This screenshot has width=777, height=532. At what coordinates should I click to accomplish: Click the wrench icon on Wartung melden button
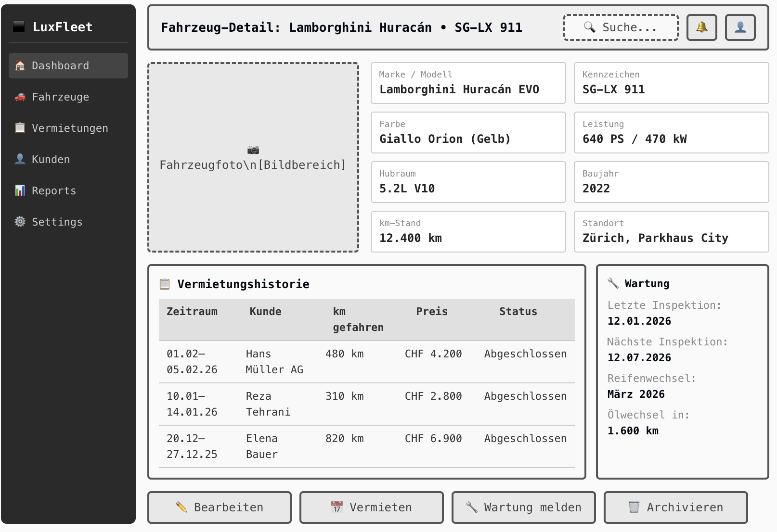tap(472, 507)
